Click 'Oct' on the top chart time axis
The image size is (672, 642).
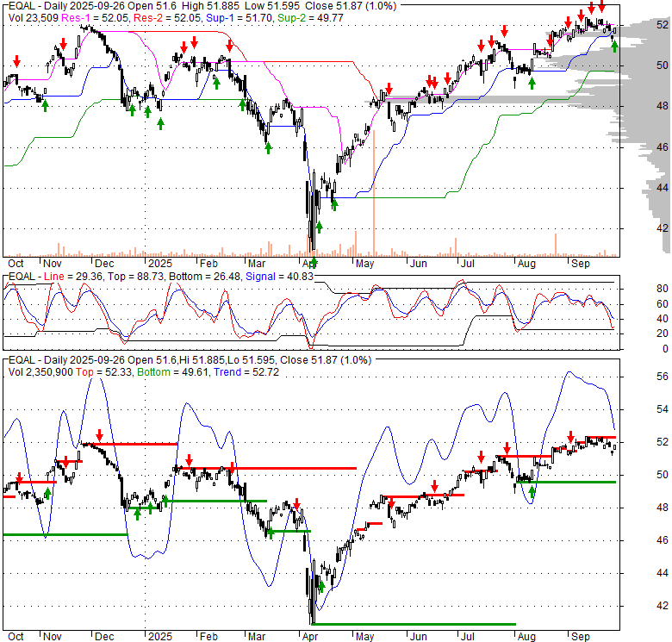(x=16, y=264)
